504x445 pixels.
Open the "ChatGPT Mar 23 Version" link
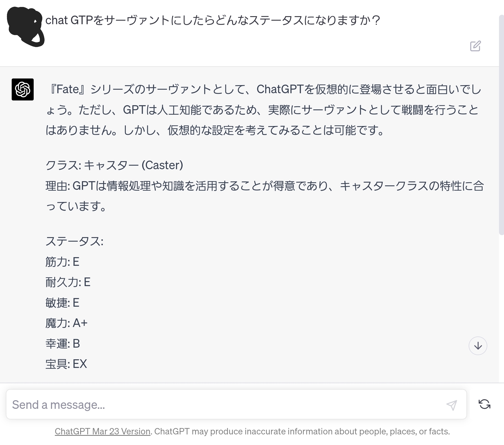click(x=102, y=431)
